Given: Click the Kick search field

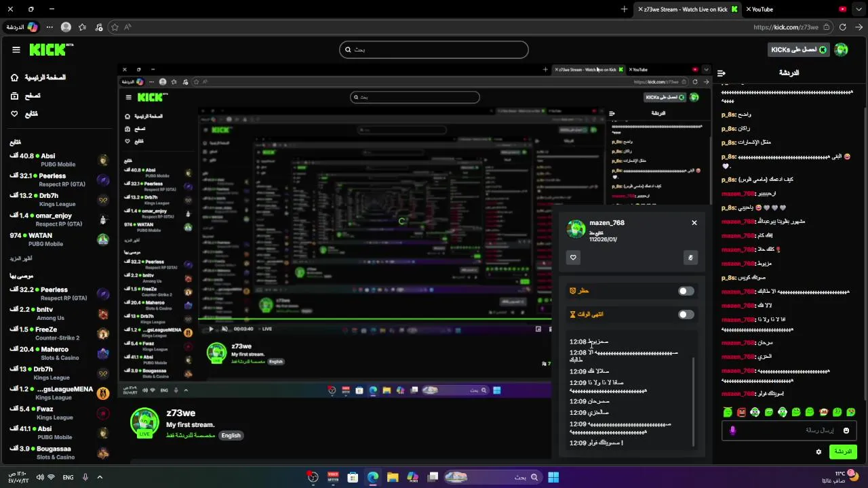Looking at the screenshot, I should 434,49.
